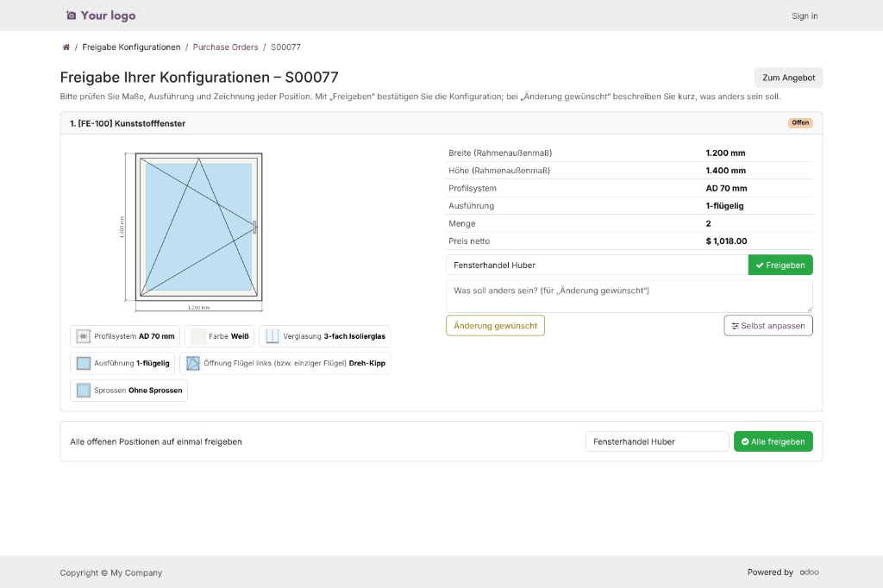Click the 'Freigabe Ihrer Konfigurationen – S00077' title
The height and width of the screenshot is (588, 883).
[x=199, y=77]
